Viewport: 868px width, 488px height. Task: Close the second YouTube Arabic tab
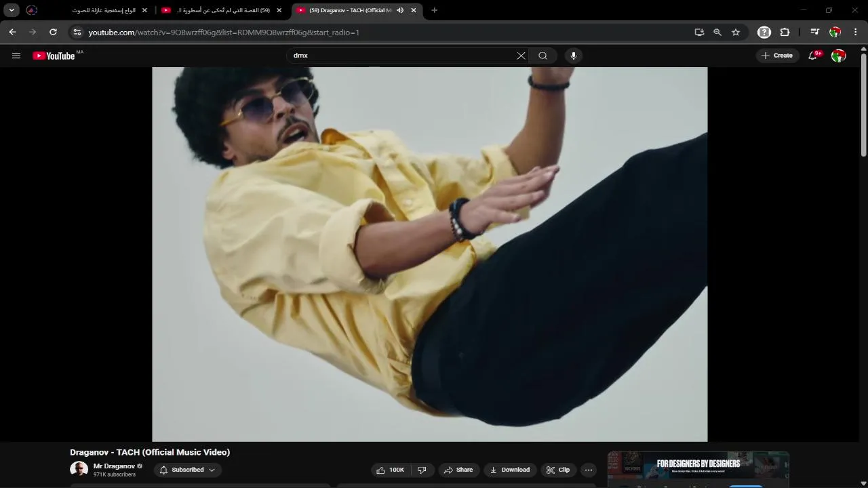279,10
